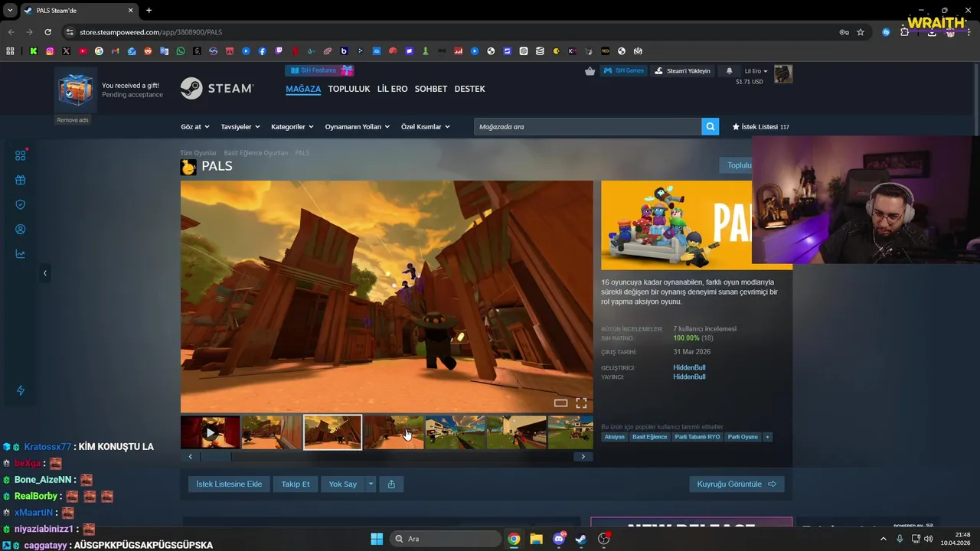The width and height of the screenshot is (980, 551).
Task: Click the Takip Et button
Action: pyautogui.click(x=296, y=484)
